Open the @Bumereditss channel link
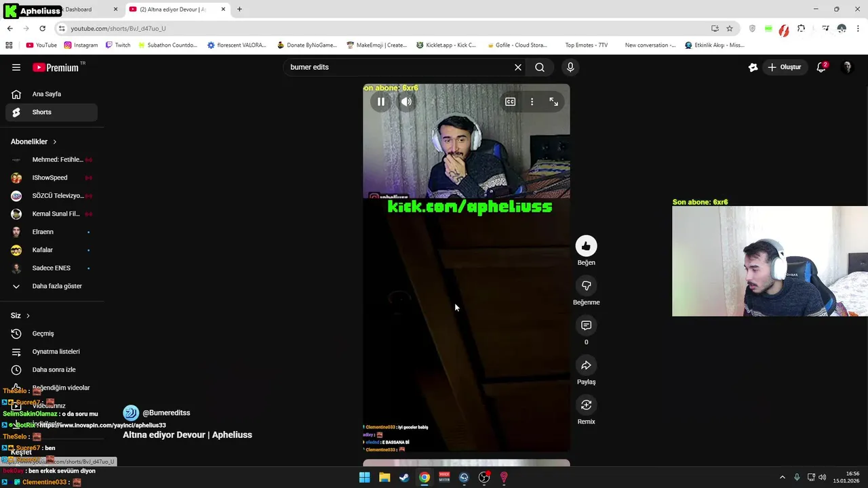Image resolution: width=868 pixels, height=488 pixels. click(166, 413)
